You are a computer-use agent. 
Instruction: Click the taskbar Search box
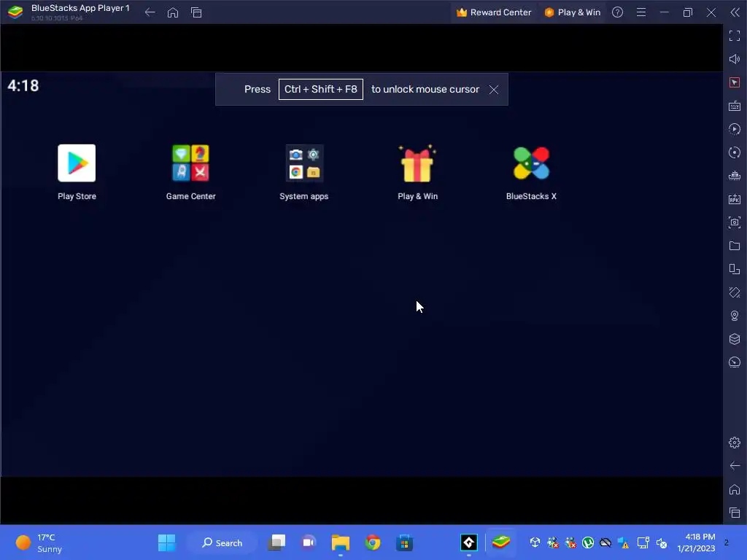coord(222,542)
